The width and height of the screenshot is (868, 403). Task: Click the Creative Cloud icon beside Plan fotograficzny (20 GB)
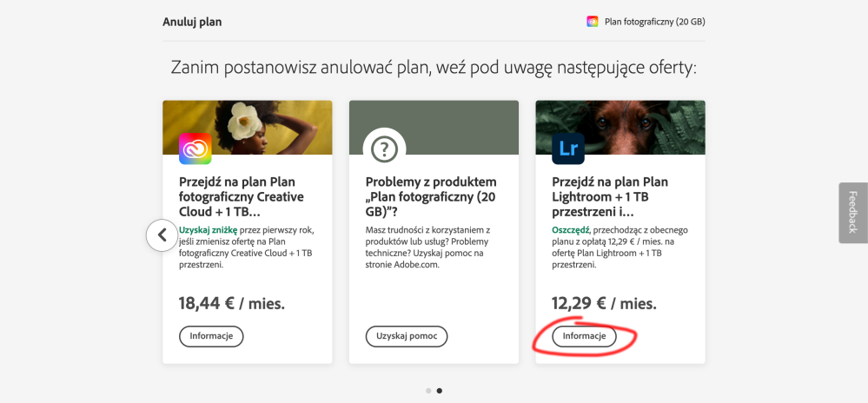(x=593, y=22)
